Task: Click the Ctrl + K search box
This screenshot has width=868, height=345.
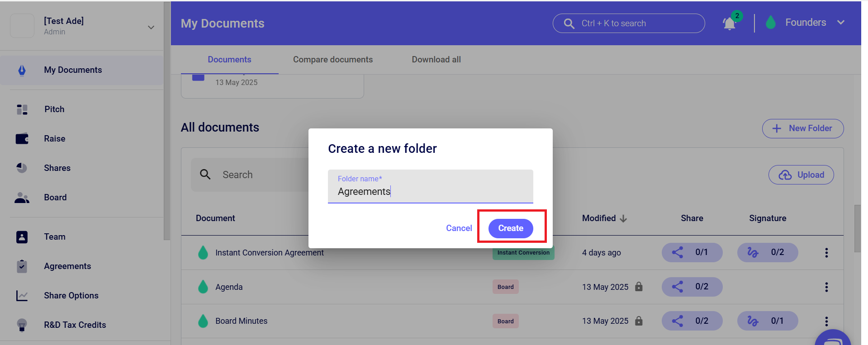Action: (x=628, y=24)
